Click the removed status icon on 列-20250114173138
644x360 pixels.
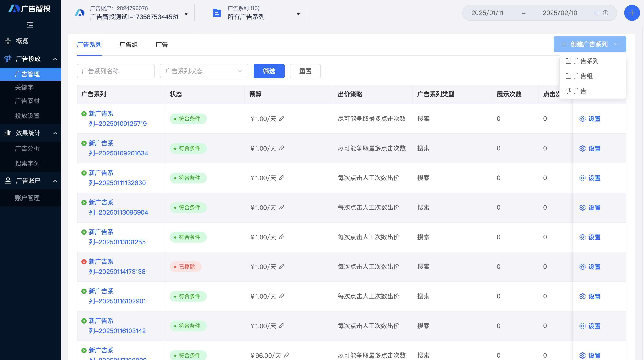84,261
